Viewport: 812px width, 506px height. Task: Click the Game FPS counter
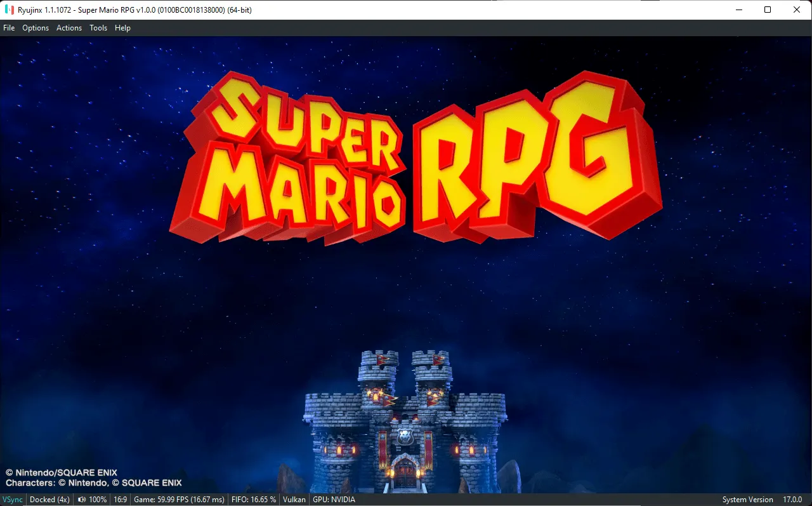(x=179, y=500)
